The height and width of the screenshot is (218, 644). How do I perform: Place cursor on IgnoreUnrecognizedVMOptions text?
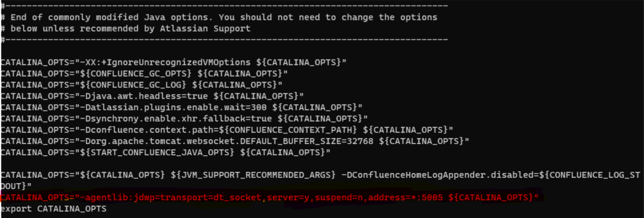click(176, 63)
